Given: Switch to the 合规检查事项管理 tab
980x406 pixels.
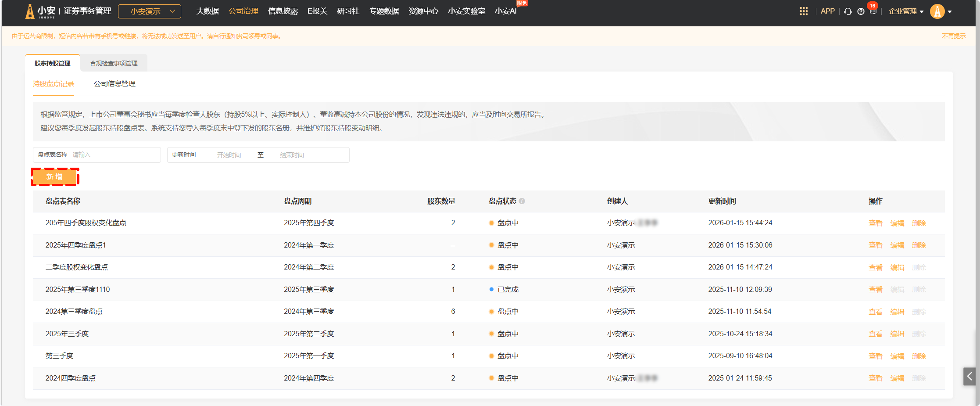Looking at the screenshot, I should [114, 63].
